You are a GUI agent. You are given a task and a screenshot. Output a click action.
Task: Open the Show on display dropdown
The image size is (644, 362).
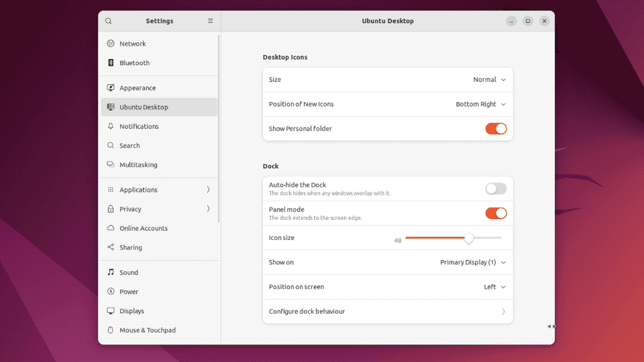tap(473, 262)
